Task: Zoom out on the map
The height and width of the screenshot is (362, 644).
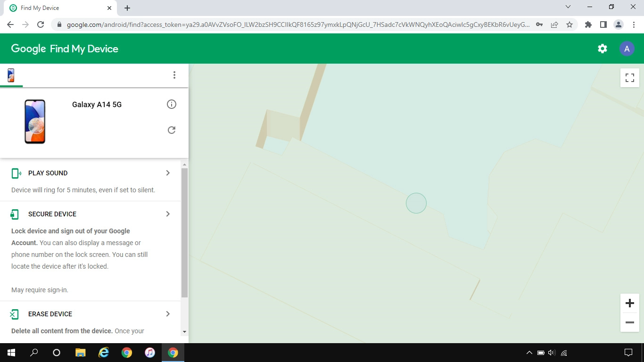Action: pyautogui.click(x=629, y=322)
